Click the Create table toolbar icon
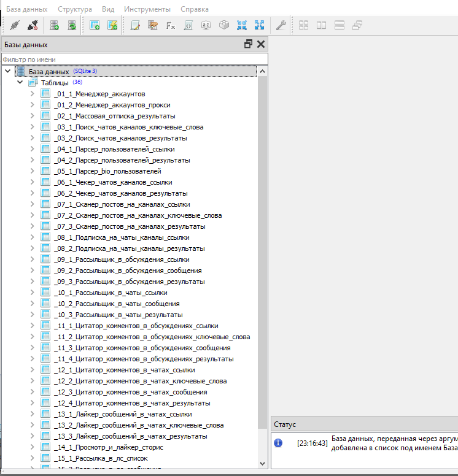Image resolution: width=458 pixels, height=476 pixels. pos(95,25)
